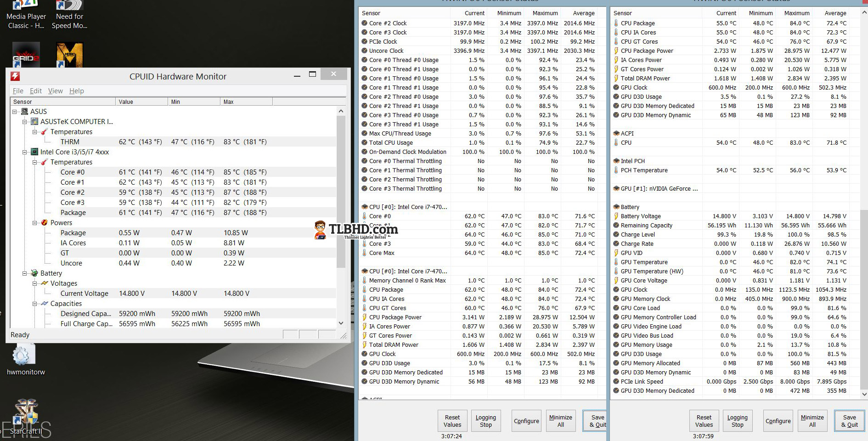The image size is (868, 441).
Task: Click the Sensor column header in Hardware Monitor
Action: click(63, 102)
